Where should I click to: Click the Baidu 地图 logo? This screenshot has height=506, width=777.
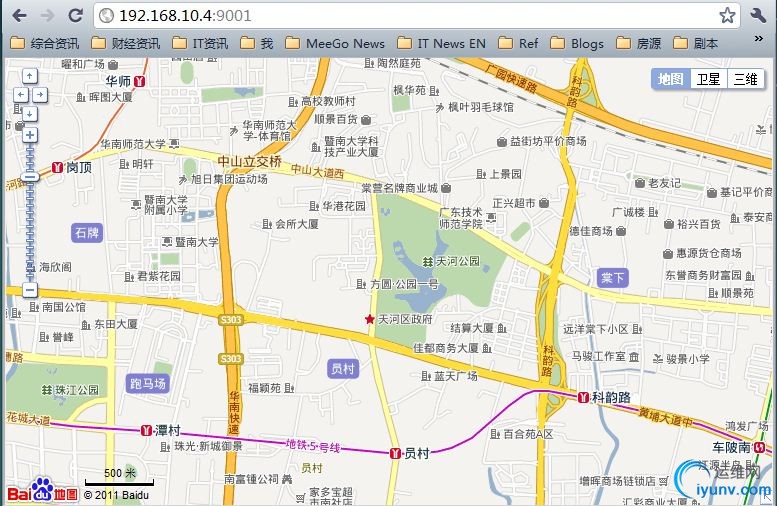pyautogui.click(x=43, y=491)
